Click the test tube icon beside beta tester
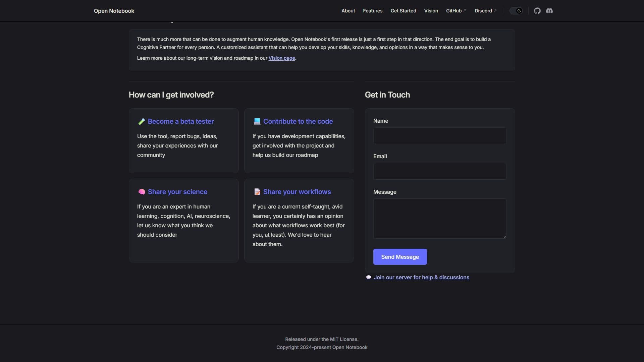Viewport: 644px width, 362px height. pyautogui.click(x=142, y=121)
